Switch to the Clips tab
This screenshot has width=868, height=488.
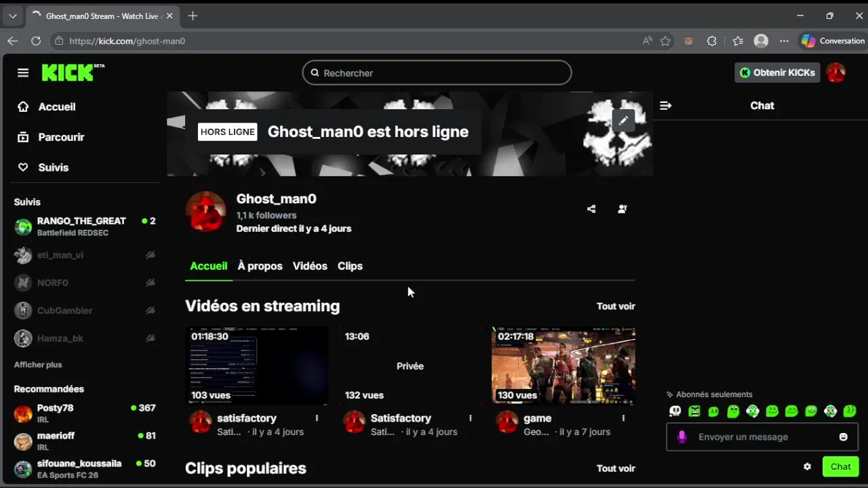[x=350, y=266]
